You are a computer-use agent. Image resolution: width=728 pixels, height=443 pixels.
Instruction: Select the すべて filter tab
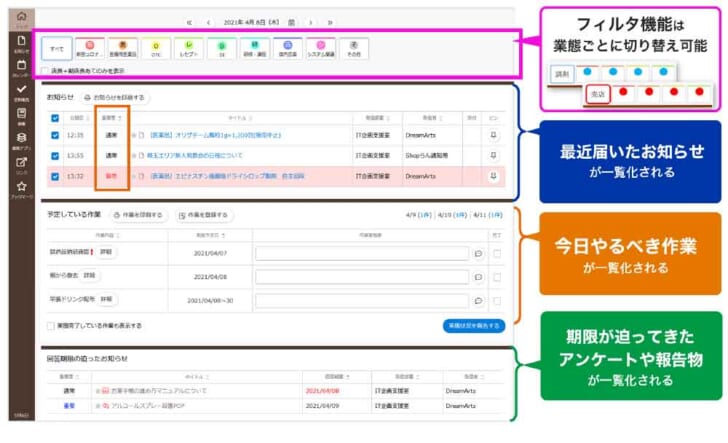click(55, 48)
